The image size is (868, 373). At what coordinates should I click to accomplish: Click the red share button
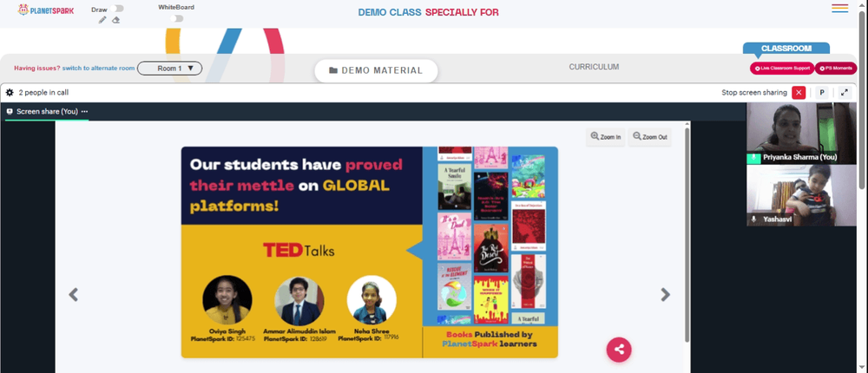click(619, 350)
